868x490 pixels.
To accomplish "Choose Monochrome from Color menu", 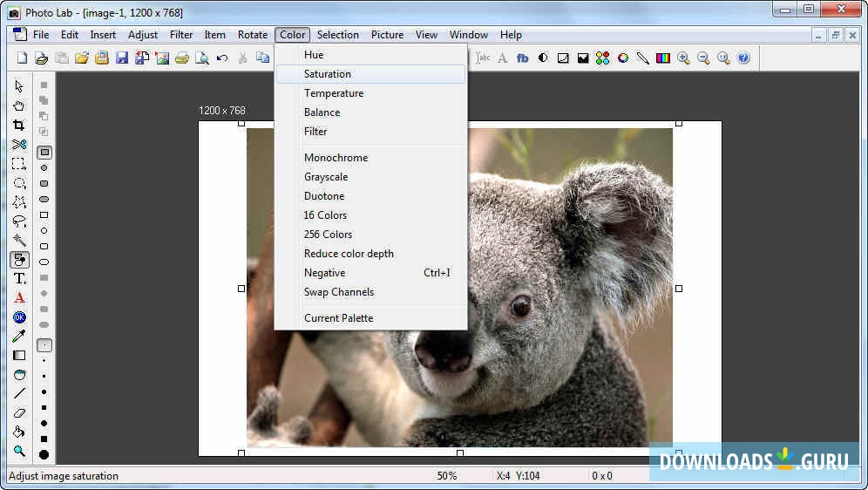I will (371, 158).
